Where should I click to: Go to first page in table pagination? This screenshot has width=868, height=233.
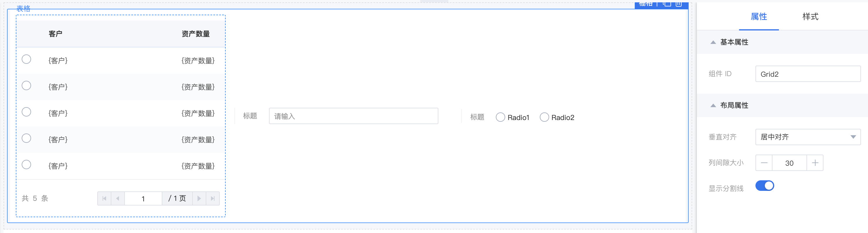point(104,198)
